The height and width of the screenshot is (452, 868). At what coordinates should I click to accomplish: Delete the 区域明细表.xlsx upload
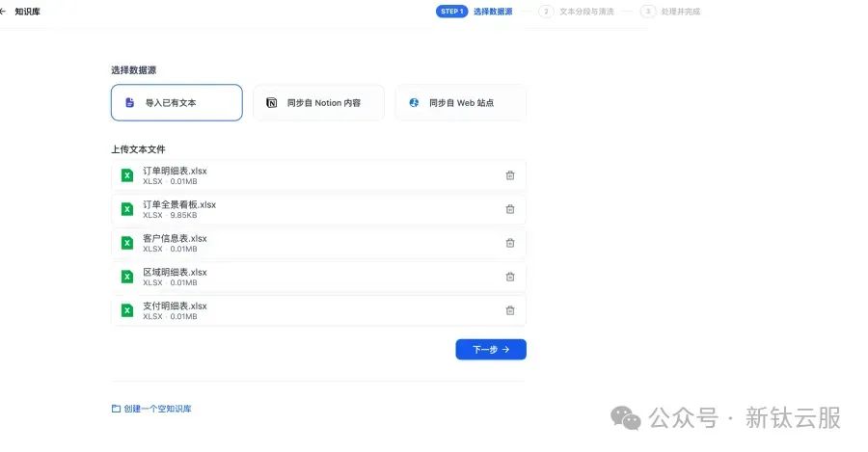[510, 277]
